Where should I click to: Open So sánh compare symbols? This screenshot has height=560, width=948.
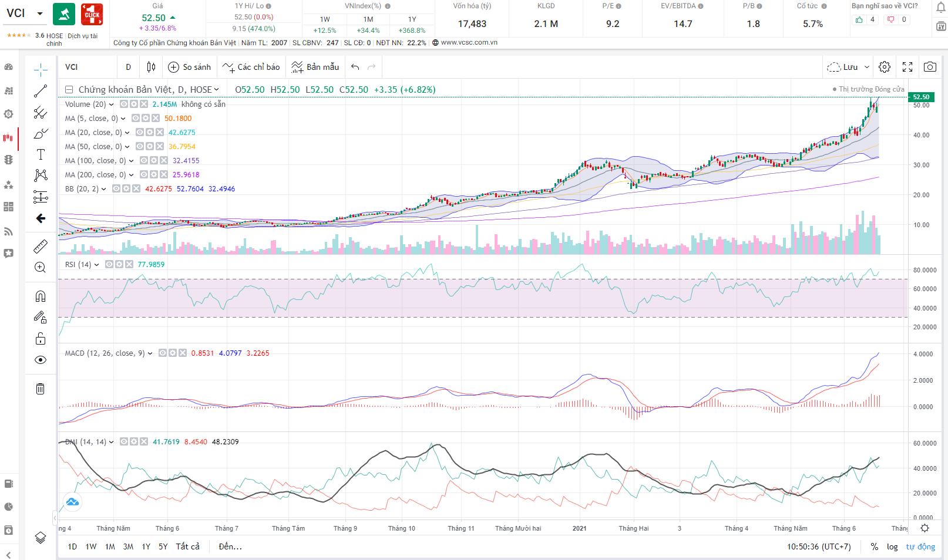(190, 67)
